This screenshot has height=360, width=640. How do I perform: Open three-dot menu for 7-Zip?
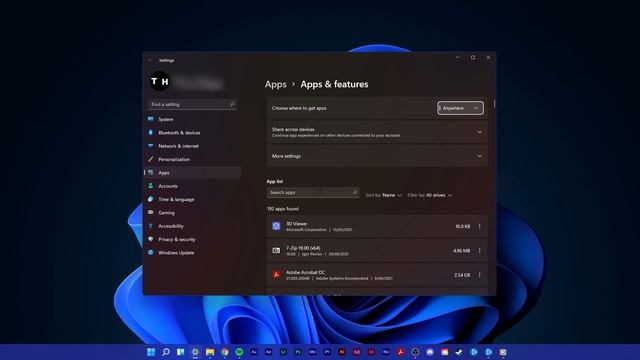click(480, 250)
